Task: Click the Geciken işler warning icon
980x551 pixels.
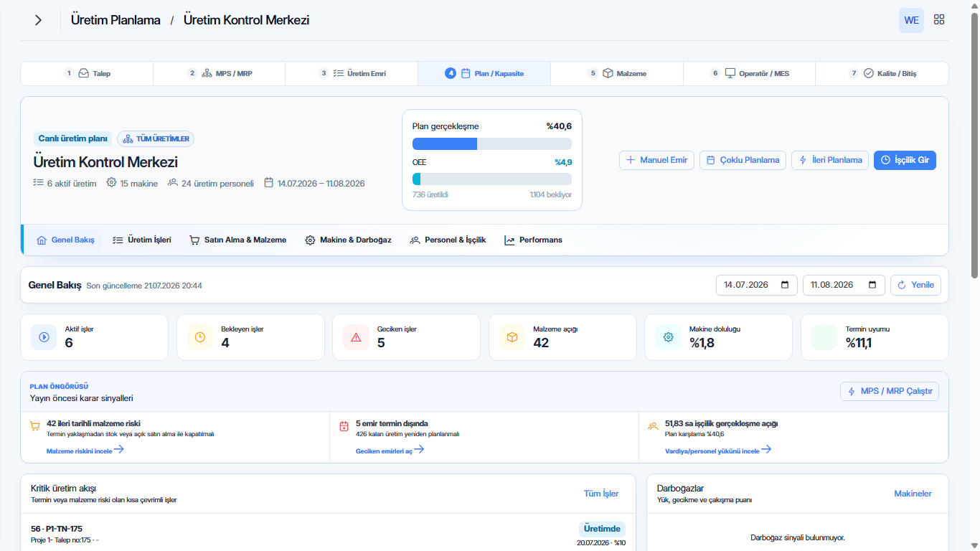Action: coord(356,337)
